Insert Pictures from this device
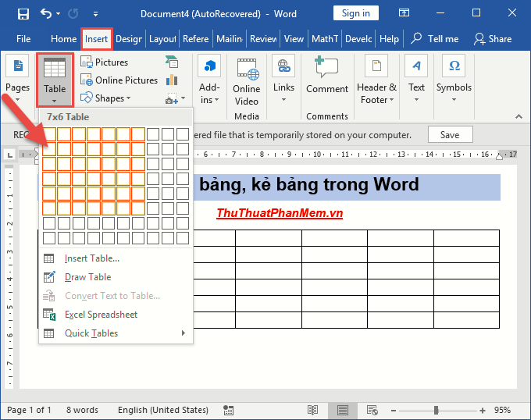Viewport: 531px width, 420px height. [105, 62]
